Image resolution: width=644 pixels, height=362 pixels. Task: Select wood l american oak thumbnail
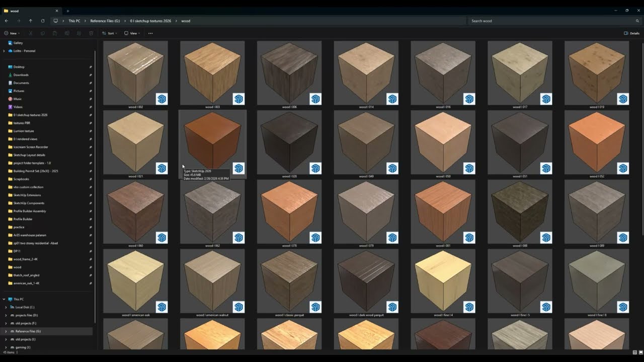tap(136, 281)
